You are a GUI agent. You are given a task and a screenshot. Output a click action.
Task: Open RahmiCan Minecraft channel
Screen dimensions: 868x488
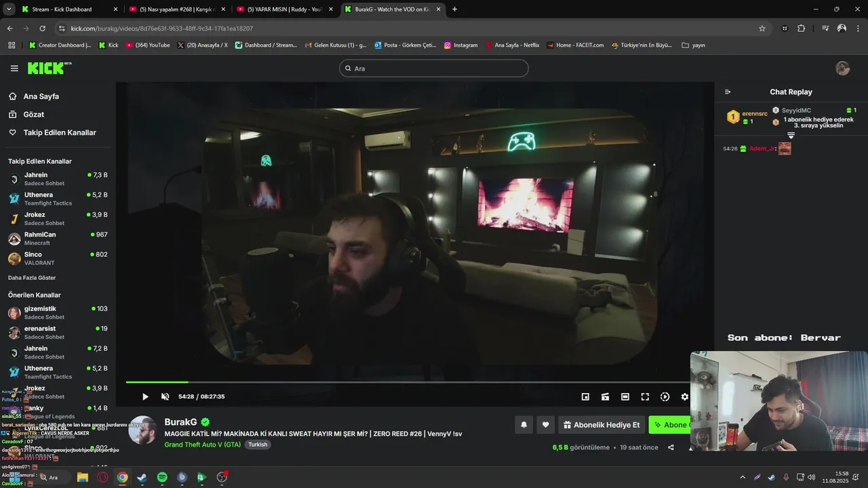(57, 239)
